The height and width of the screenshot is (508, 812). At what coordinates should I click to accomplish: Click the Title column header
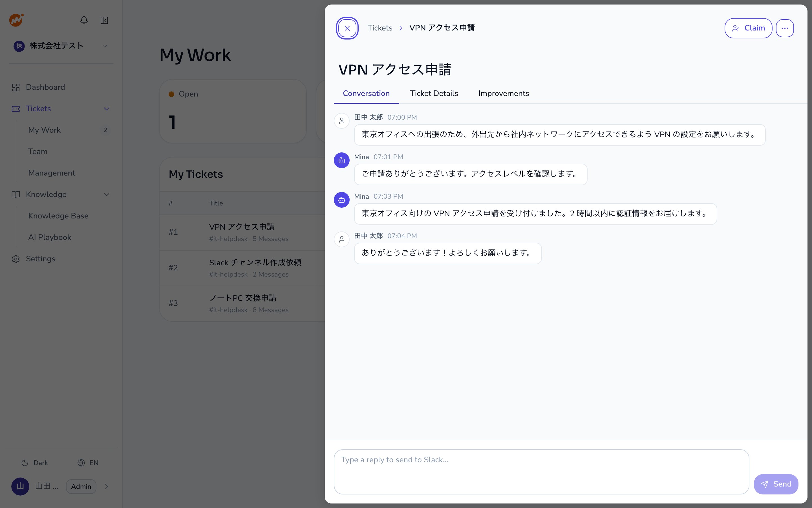(216, 203)
